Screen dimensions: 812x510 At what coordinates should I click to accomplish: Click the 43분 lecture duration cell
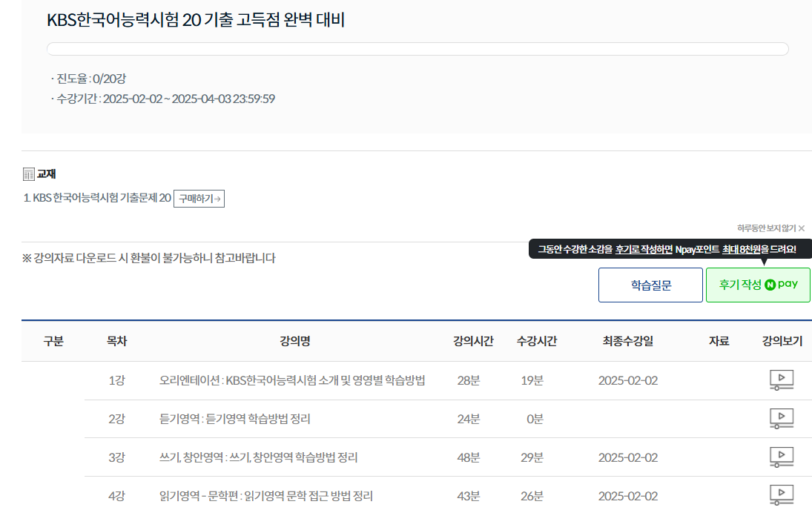(468, 495)
